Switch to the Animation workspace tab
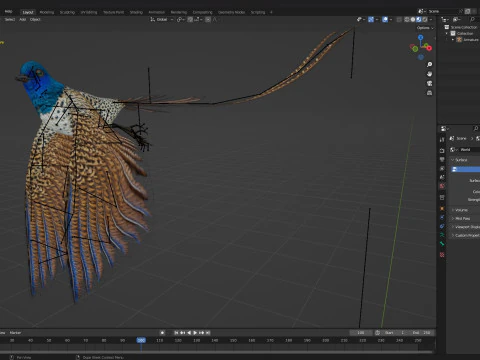The width and height of the screenshot is (480, 360). [156, 12]
